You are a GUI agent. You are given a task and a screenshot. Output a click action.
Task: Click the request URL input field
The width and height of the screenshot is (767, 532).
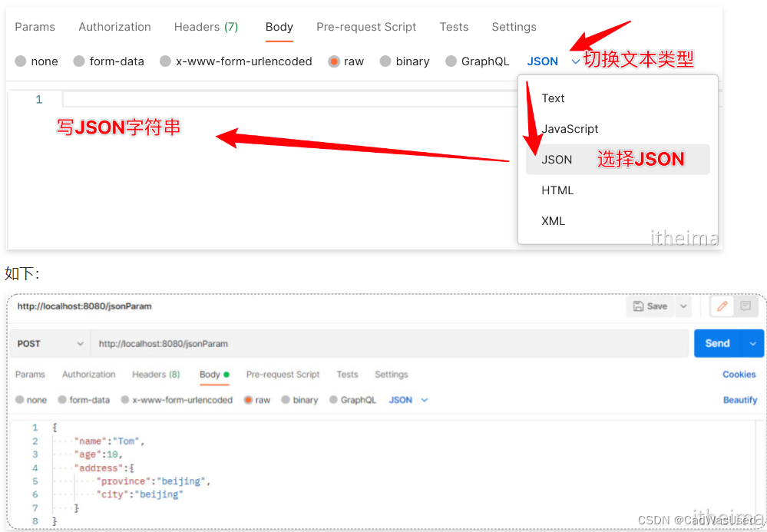tap(389, 344)
